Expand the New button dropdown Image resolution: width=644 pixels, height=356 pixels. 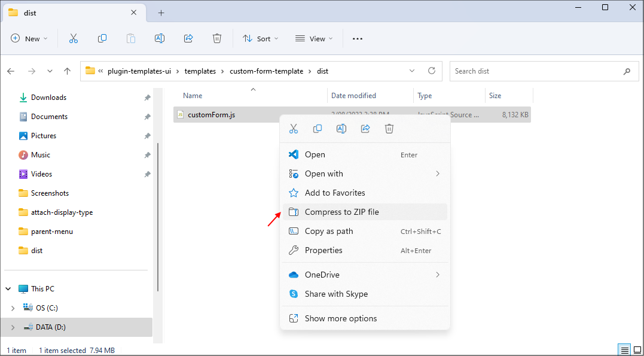coord(29,38)
